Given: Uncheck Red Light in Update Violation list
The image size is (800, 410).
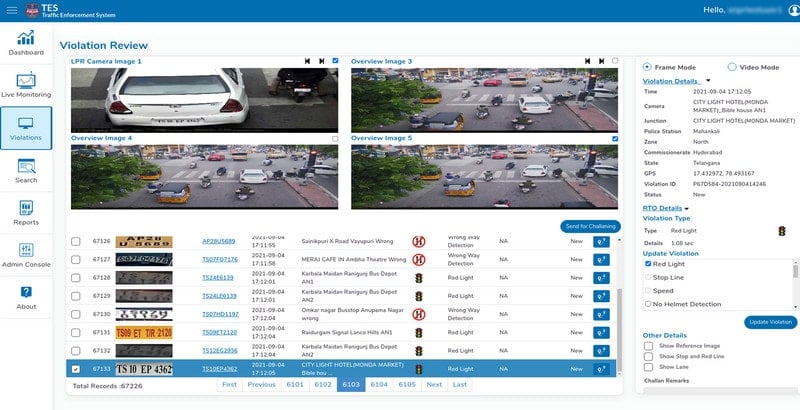Looking at the screenshot, I should [648, 264].
